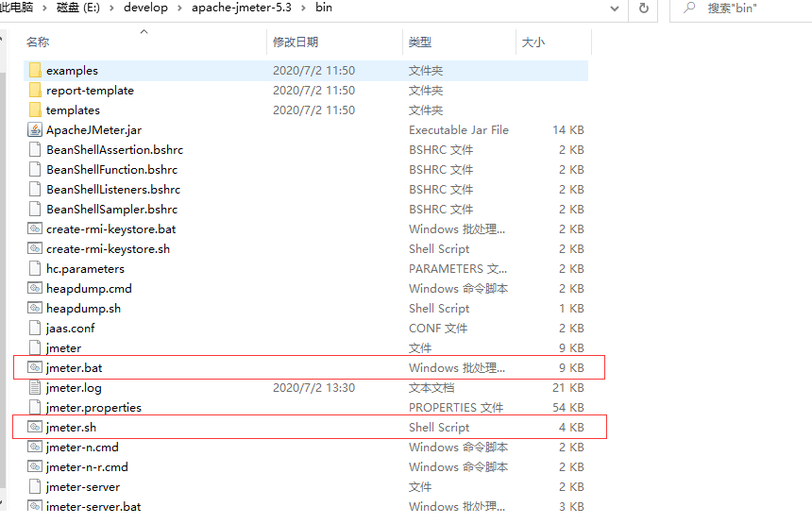Screen dimensions: 812x524
Task: Select the jaas.conf file name
Action: pos(71,329)
